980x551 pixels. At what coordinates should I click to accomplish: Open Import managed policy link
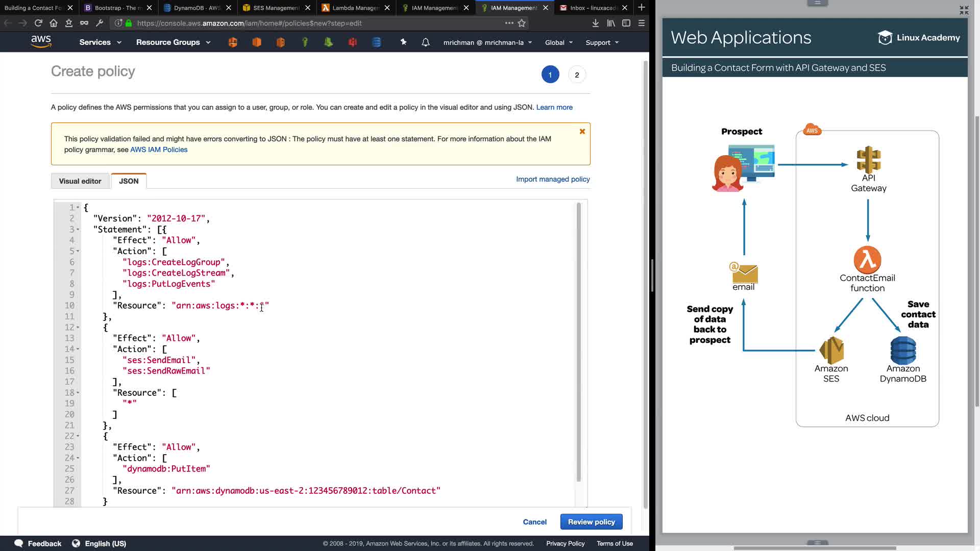pos(552,179)
